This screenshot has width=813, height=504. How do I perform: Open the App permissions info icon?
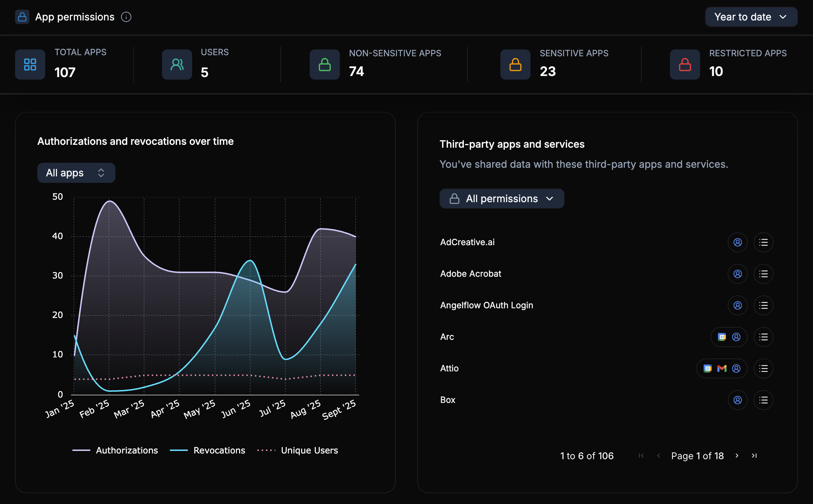coord(126,17)
